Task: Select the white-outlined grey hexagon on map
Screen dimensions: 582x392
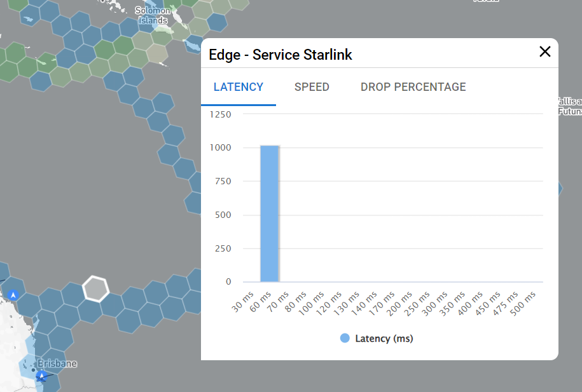Action: pyautogui.click(x=96, y=288)
